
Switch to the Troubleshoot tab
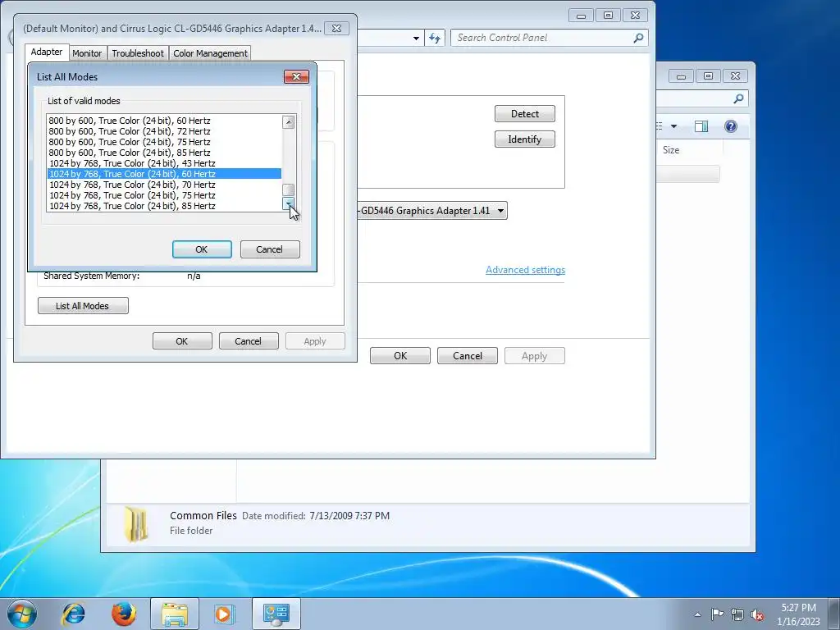pos(138,53)
